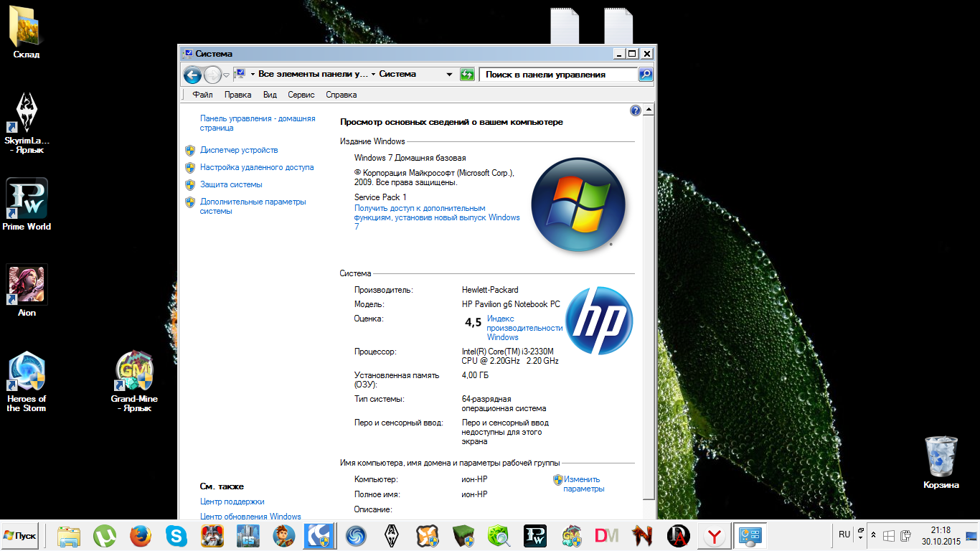Screen dimensions: 980x551
Task: Select the Windows 7 Домашняя базовая text
Action: point(410,158)
